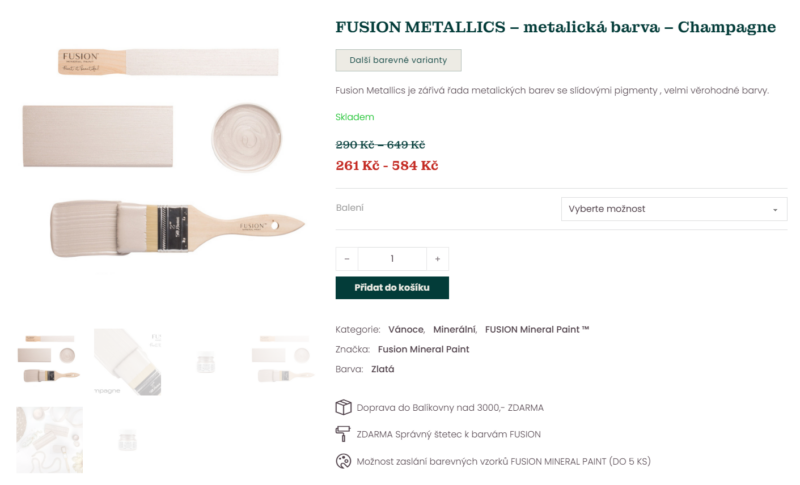Show the close-up brush thumbnail labeled Champagne
The image size is (800, 485).
(127, 361)
